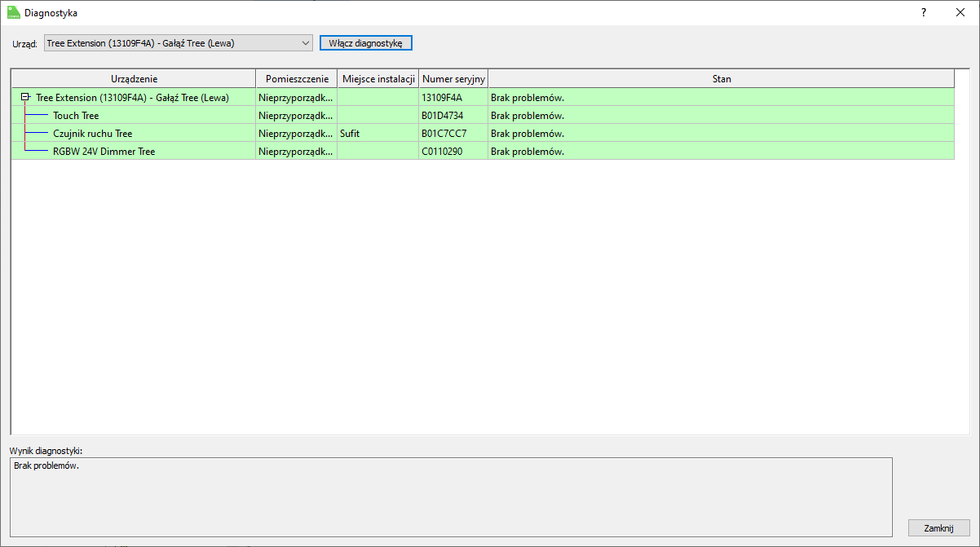Collapse the Tree Extension tree node
980x547 pixels.
26,97
